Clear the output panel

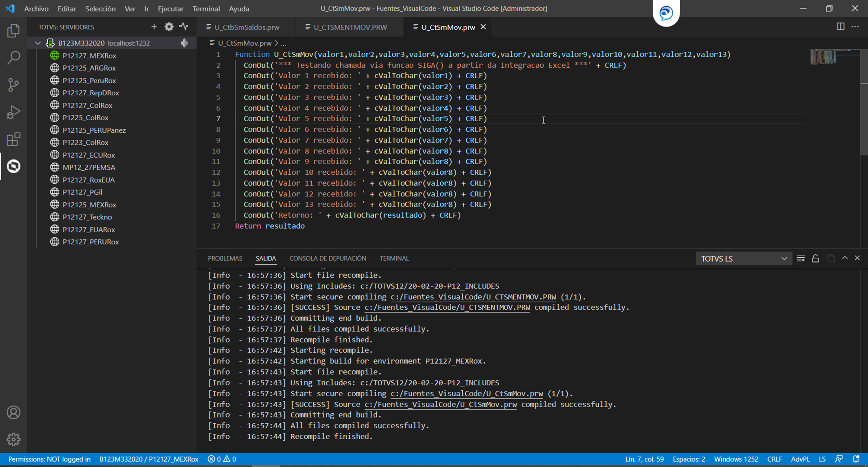[801, 258]
